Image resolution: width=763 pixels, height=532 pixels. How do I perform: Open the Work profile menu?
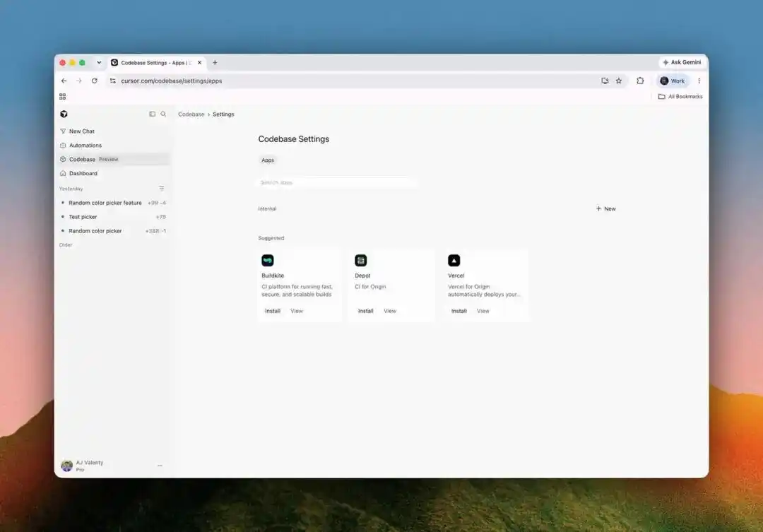pyautogui.click(x=673, y=81)
